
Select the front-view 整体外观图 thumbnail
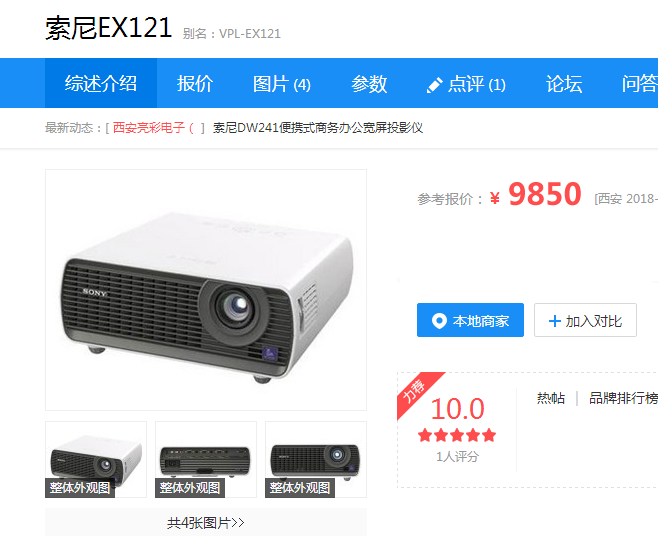pos(316,459)
